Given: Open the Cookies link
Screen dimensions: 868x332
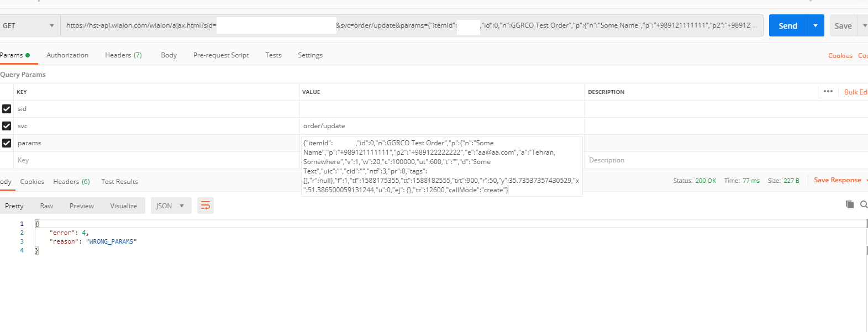Looking at the screenshot, I should tap(840, 56).
